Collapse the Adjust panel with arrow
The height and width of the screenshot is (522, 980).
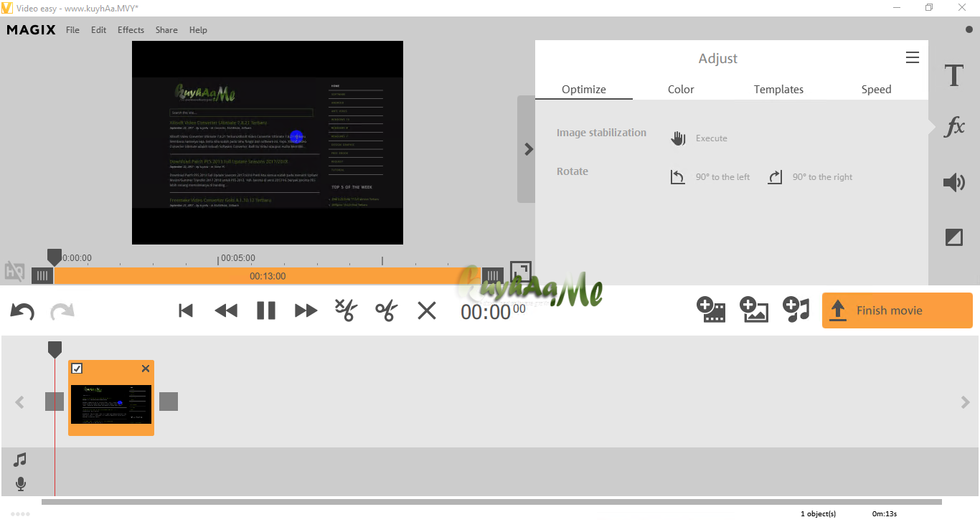pyautogui.click(x=527, y=149)
